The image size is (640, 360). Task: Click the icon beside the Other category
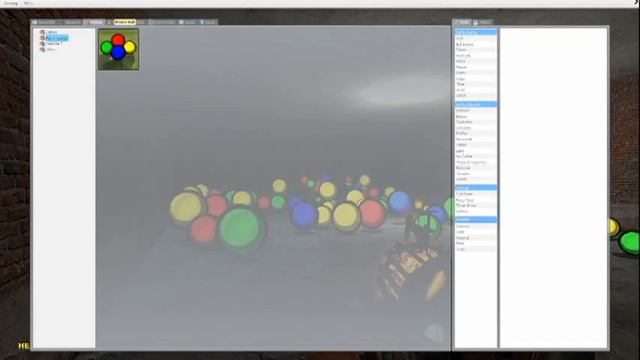point(42,49)
